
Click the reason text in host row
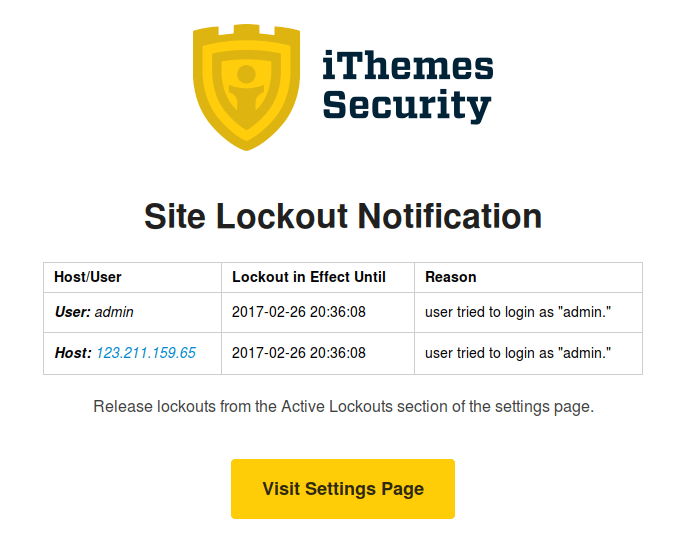518,353
